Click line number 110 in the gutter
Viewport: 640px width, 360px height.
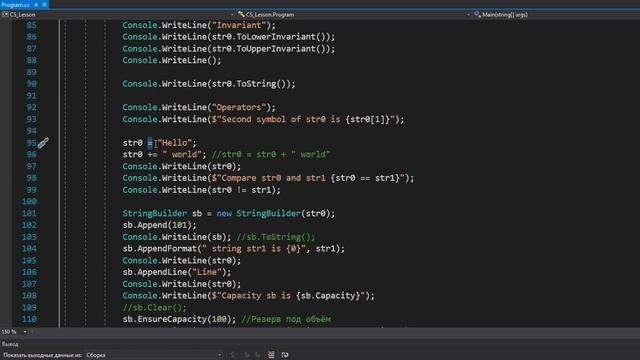click(x=29, y=319)
